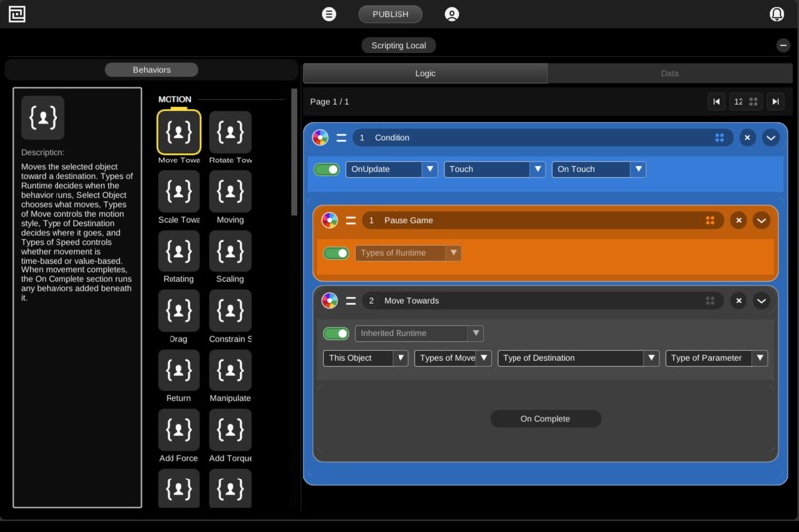Collapse the Move Towards block chevron
Image resolution: width=799 pixels, height=532 pixels.
(761, 301)
